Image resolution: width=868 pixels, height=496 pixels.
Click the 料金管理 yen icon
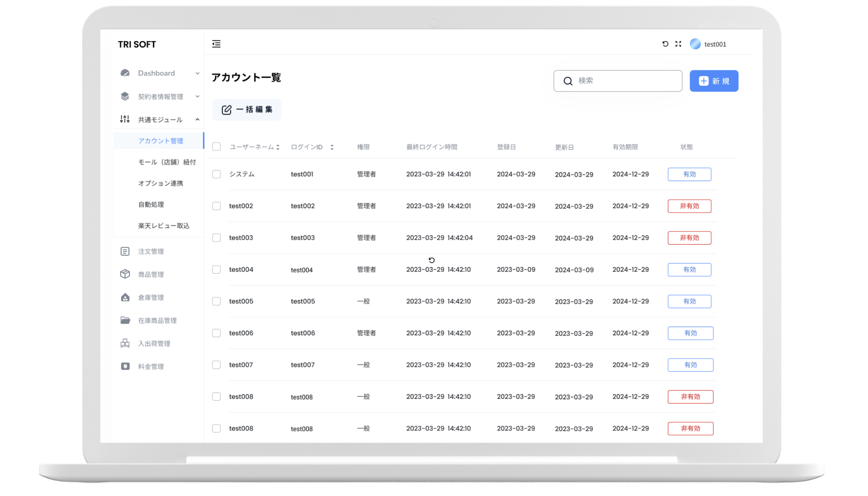(125, 366)
